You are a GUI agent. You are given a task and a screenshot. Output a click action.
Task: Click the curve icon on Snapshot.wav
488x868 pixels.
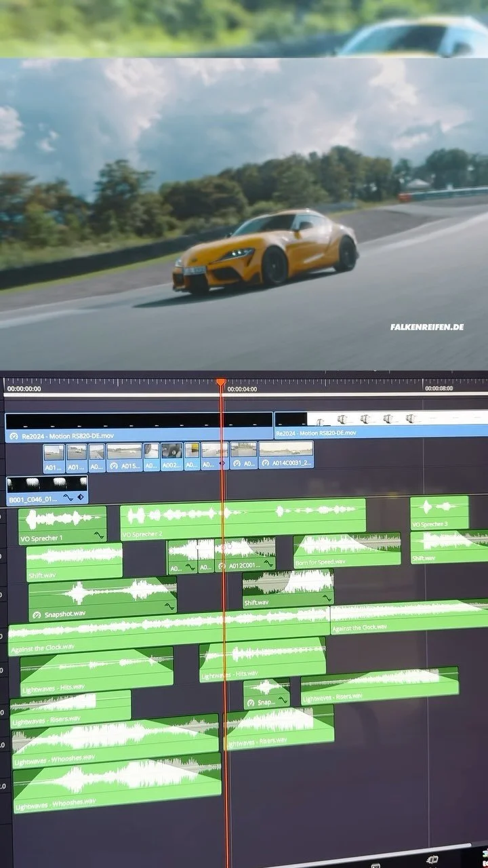[168, 606]
